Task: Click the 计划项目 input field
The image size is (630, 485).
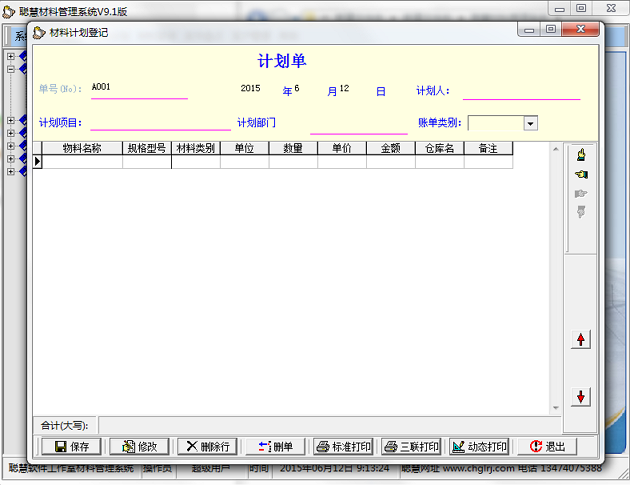Action: point(160,122)
